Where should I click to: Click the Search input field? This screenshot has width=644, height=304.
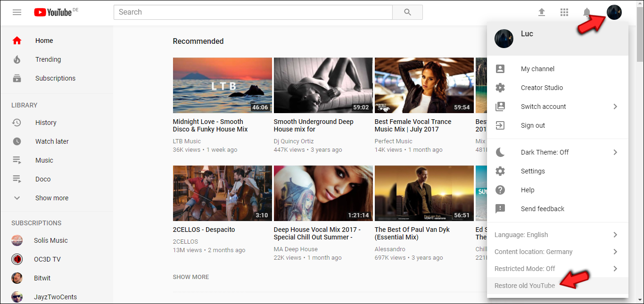coord(253,12)
